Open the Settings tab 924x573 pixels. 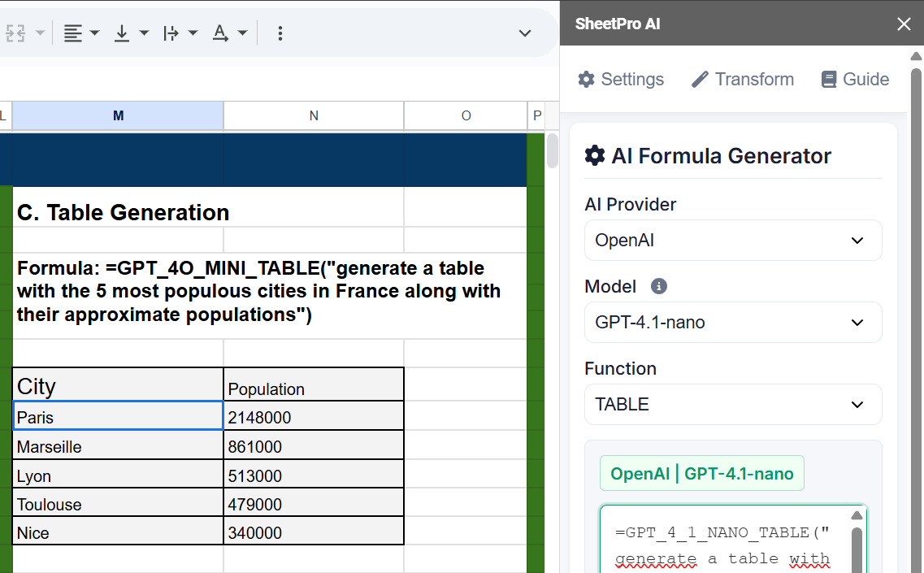click(x=621, y=79)
